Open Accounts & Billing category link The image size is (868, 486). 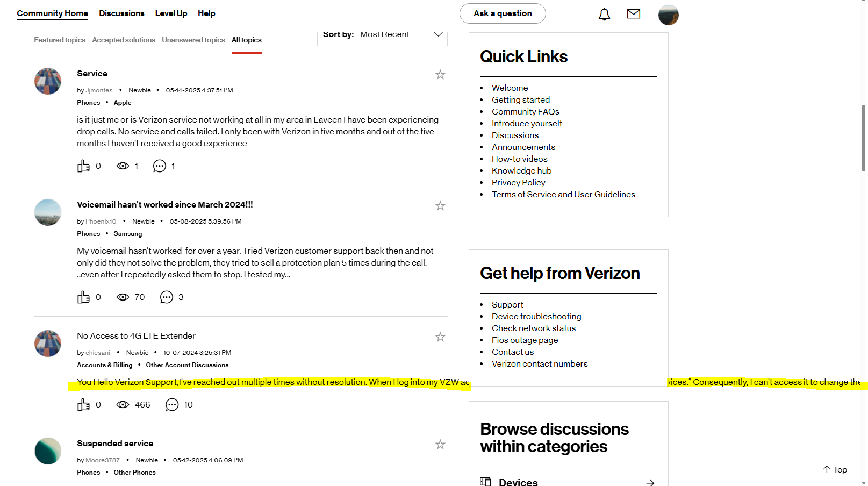(104, 365)
